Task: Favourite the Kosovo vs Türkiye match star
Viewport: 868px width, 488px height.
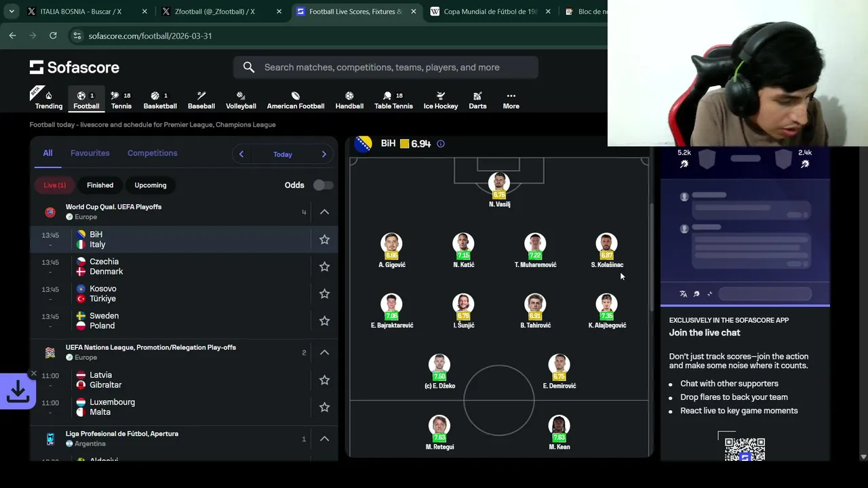Action: click(324, 293)
